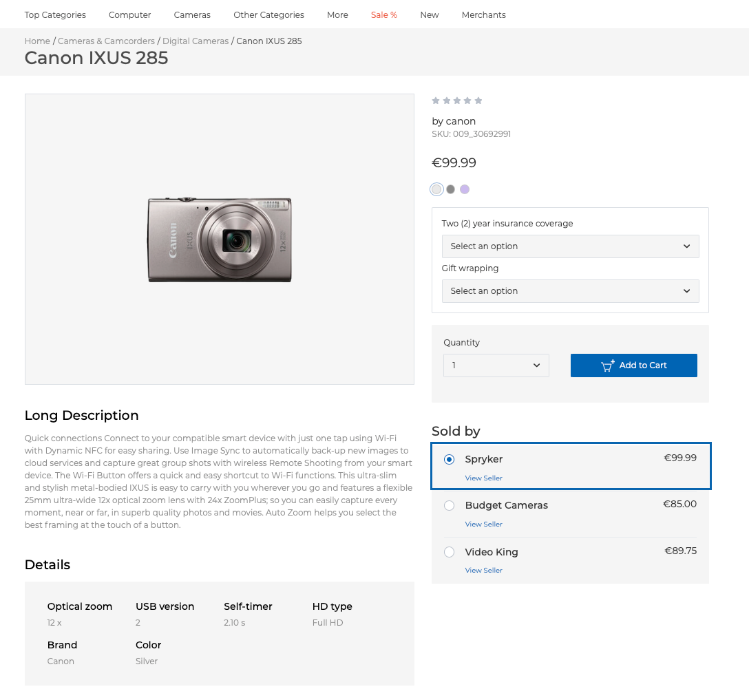Viewport: 749px width, 700px height.
Task: Click the Budget Cameras €85.00 price
Action: click(679, 505)
